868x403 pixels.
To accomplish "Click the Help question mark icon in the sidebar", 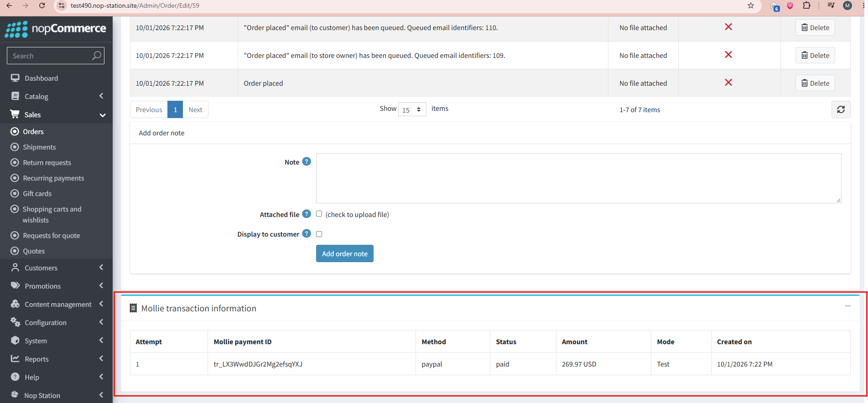I will (x=15, y=377).
